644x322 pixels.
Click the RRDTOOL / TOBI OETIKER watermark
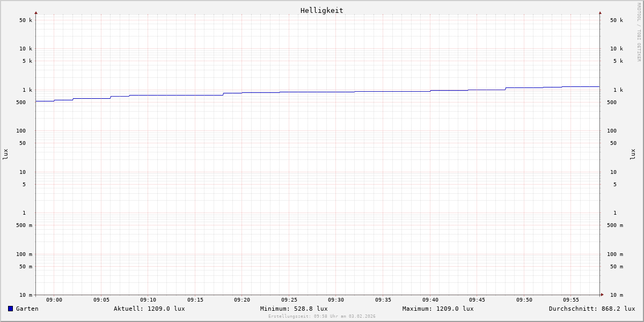click(x=639, y=32)
